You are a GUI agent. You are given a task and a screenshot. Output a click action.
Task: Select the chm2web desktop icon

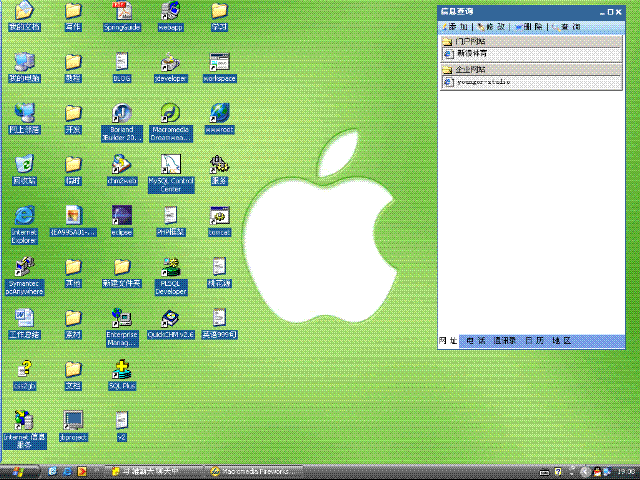[122, 170]
